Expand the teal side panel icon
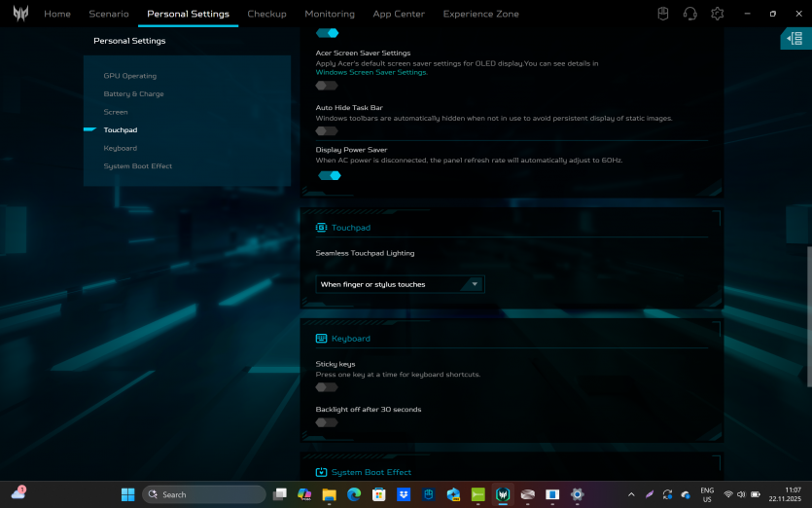Image resolution: width=812 pixels, height=508 pixels. (x=794, y=38)
